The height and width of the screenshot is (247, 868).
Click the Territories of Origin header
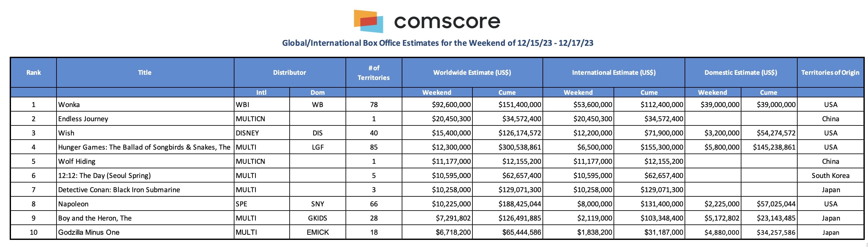tap(830, 73)
